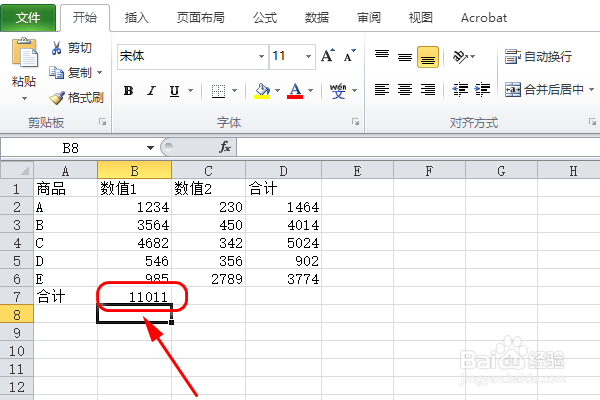Open the alignment (对齐方式) dialog launcher
The image size is (600, 400).
pyautogui.click(x=592, y=122)
